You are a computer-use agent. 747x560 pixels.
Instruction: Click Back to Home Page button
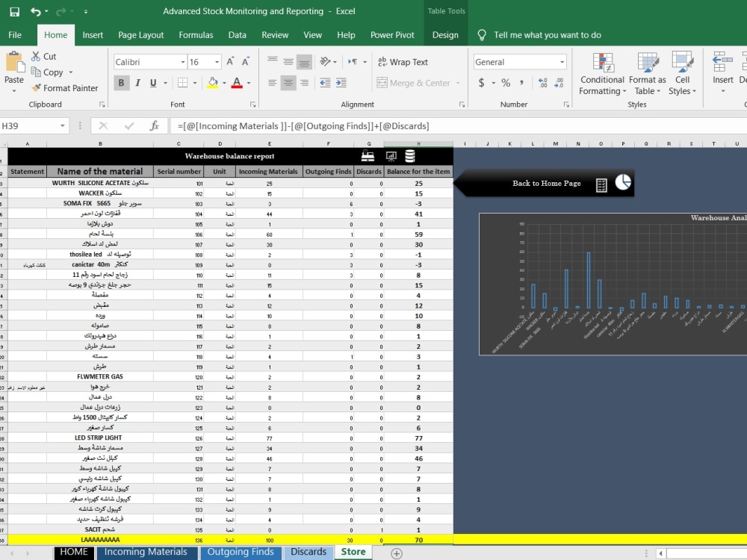click(x=547, y=183)
